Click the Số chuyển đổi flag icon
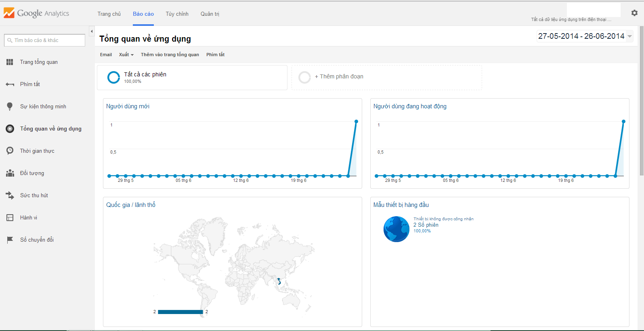 coord(10,240)
